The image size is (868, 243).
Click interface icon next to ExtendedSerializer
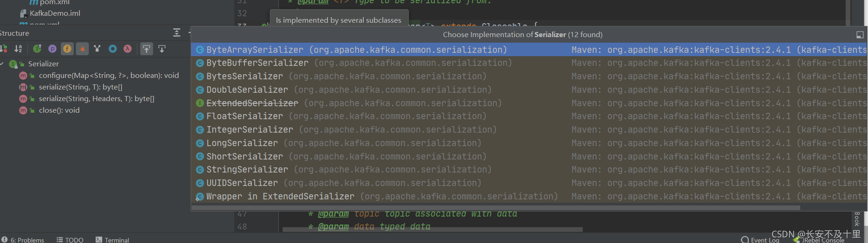[199, 103]
